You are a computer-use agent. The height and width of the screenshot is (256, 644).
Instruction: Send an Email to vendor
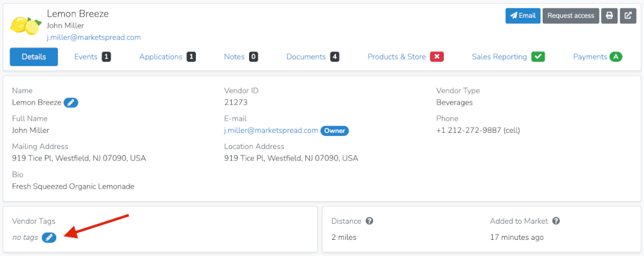523,15
